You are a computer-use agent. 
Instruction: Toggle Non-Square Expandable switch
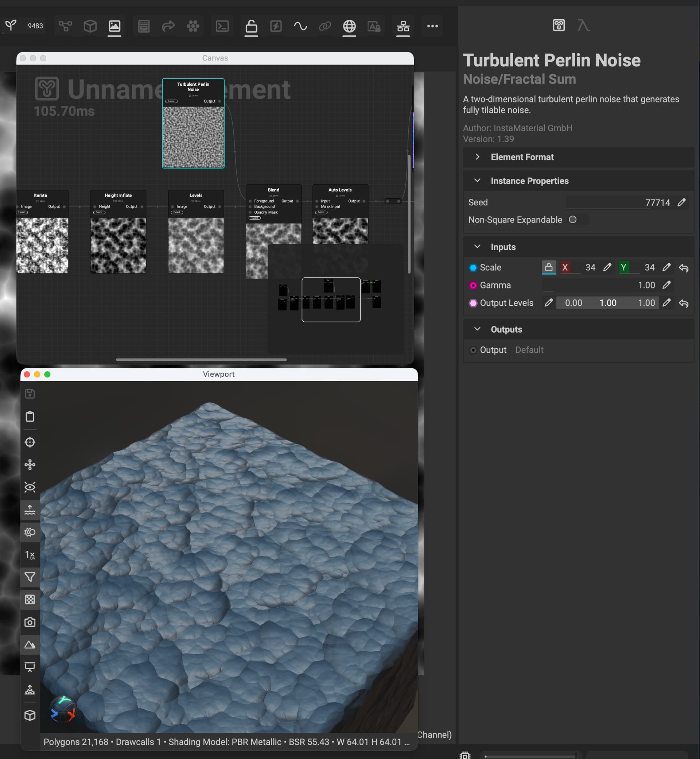click(577, 220)
